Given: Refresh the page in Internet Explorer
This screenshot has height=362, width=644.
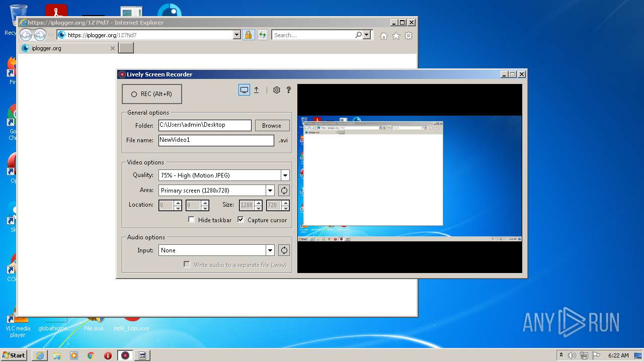Looking at the screenshot, I should click(x=262, y=35).
